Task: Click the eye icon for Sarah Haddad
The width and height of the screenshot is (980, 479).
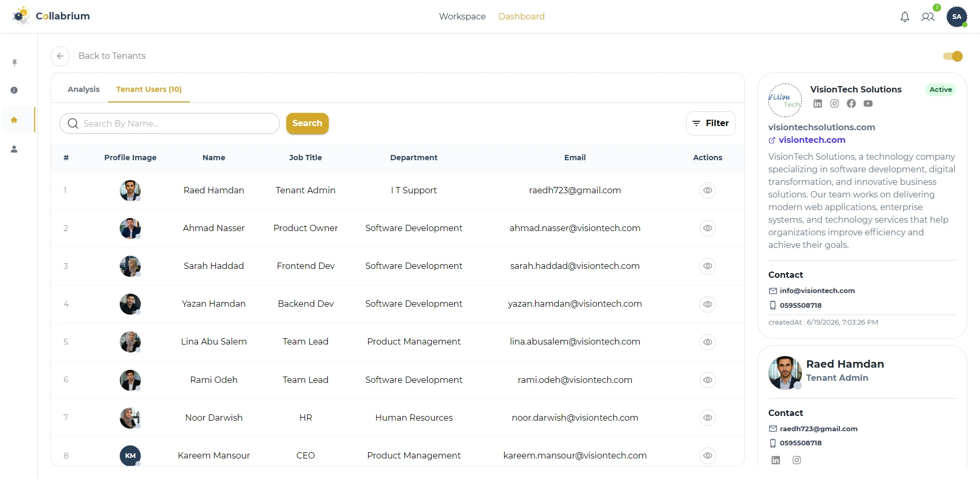Action: pyautogui.click(x=708, y=266)
